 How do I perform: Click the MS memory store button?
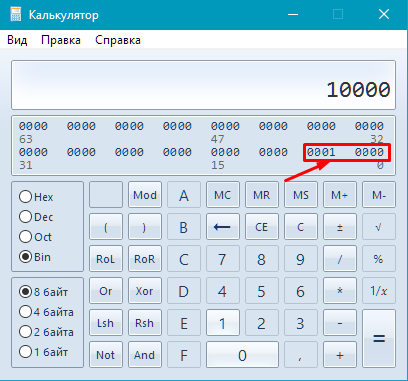pos(301,195)
